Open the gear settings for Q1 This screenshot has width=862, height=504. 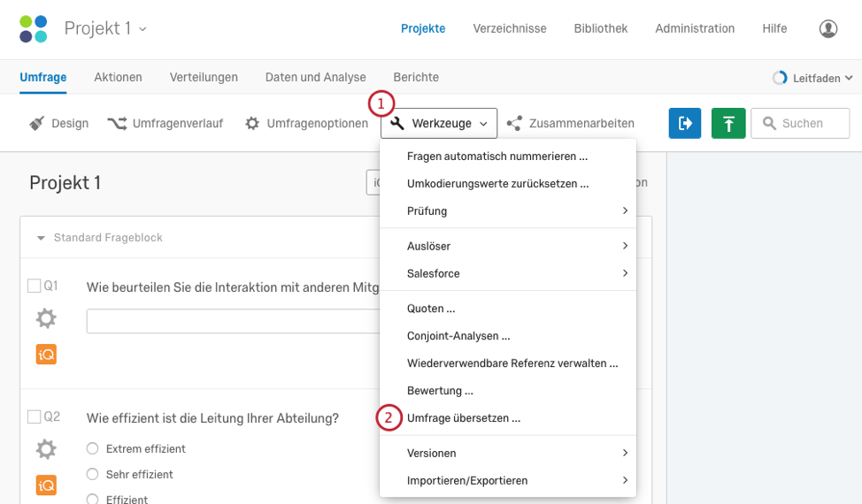pos(46,318)
